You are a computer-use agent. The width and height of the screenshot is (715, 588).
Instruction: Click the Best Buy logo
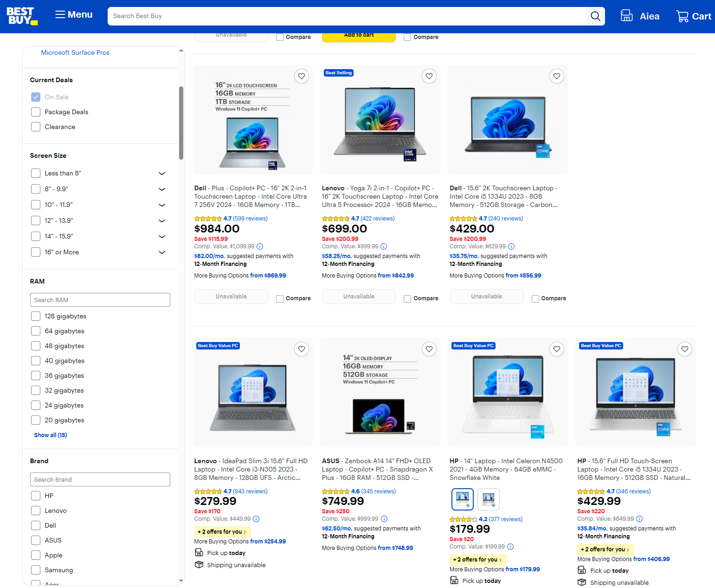click(21, 15)
